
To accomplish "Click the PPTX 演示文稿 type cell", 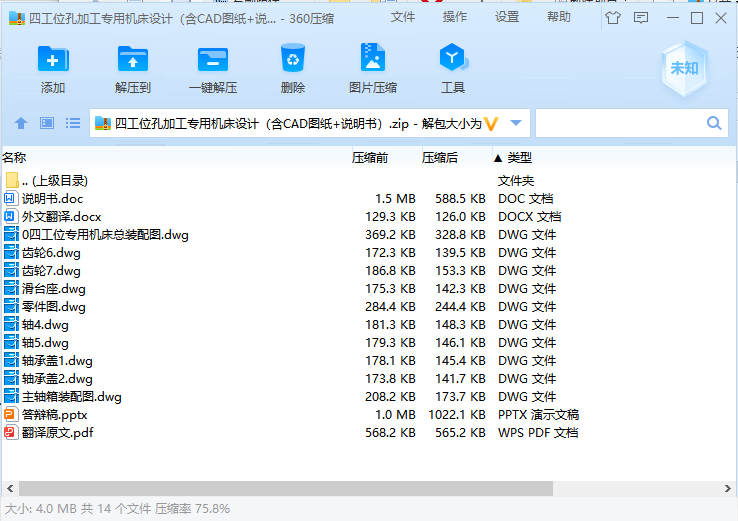I will coord(538,415).
